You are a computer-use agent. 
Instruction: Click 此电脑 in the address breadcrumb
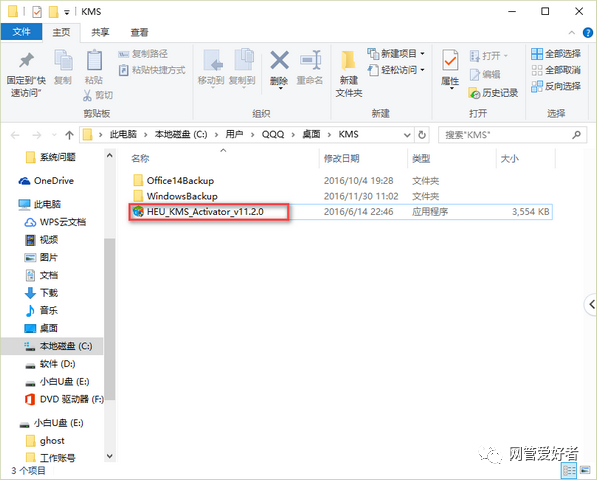coord(123,134)
